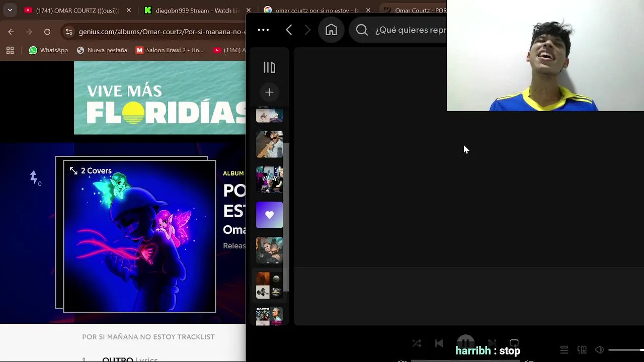Go back in Chrome browser
Screen dimensions: 644x362
pyautogui.click(x=11, y=32)
